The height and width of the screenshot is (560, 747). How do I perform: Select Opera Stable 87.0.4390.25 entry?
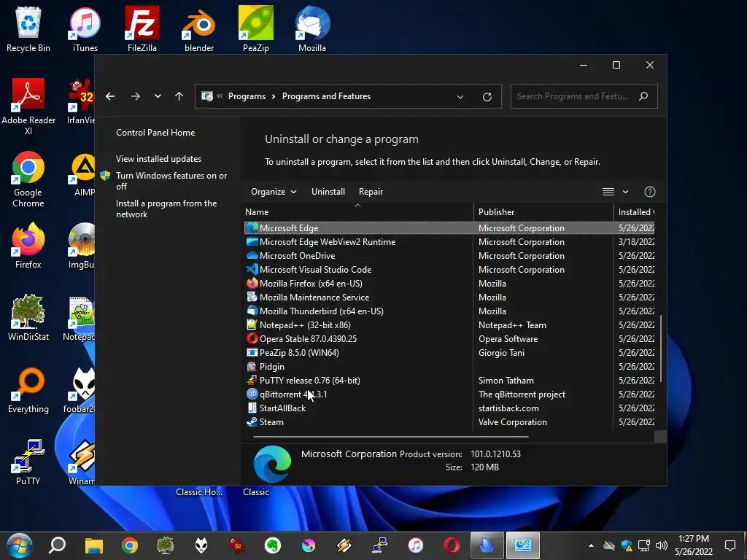click(449, 339)
